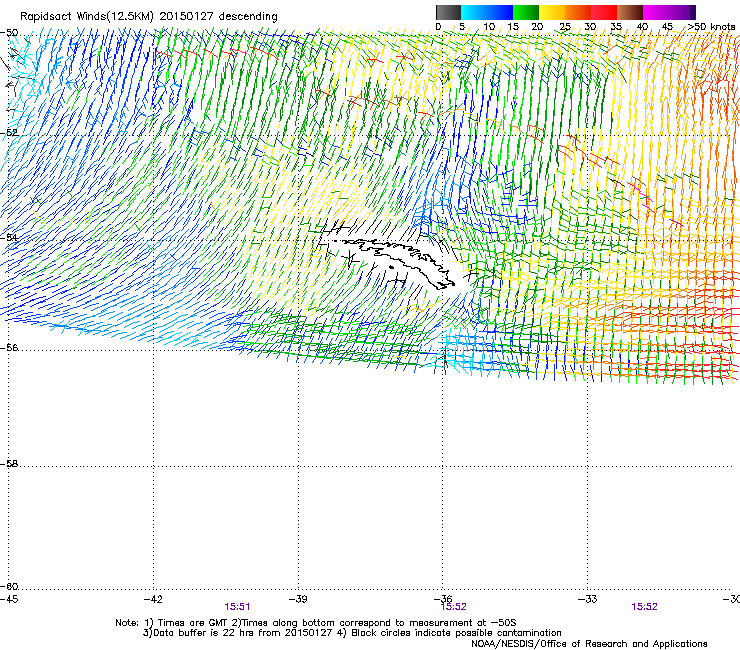Click the "0" legend scale label
This screenshot has width=740, height=650.
click(438, 27)
